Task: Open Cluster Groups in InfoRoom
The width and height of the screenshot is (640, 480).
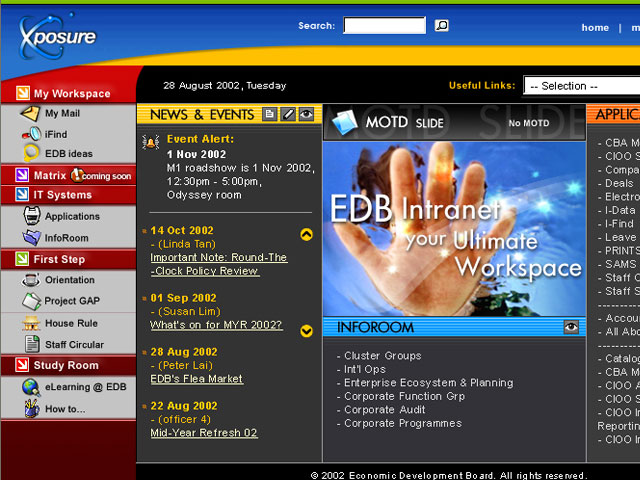Action: 383,356
